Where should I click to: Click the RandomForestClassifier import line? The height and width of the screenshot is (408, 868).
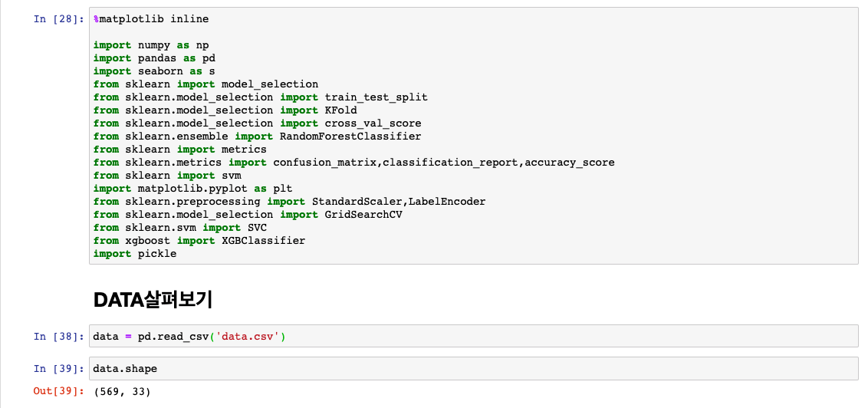click(258, 137)
